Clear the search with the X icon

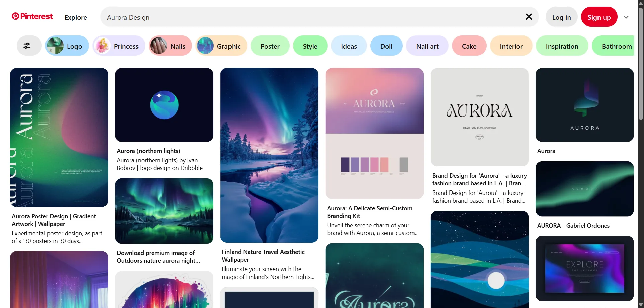click(529, 17)
